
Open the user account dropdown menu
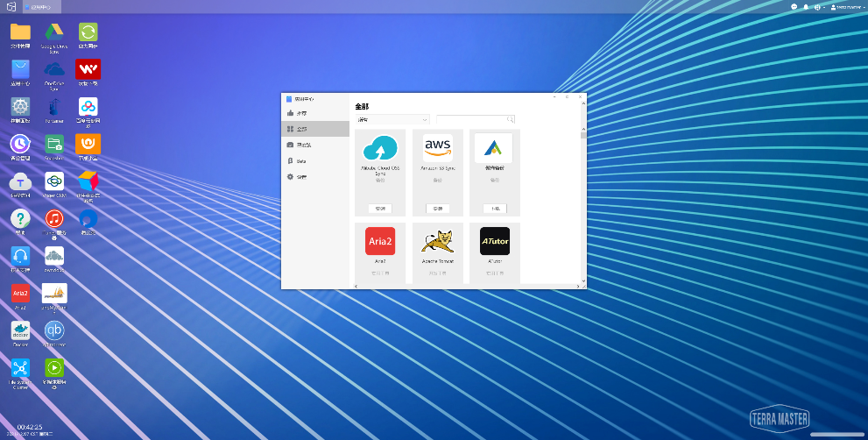[x=848, y=7]
